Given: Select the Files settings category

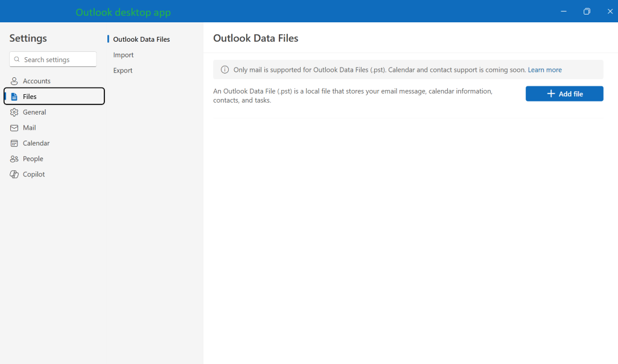Looking at the screenshot, I should click(x=54, y=96).
